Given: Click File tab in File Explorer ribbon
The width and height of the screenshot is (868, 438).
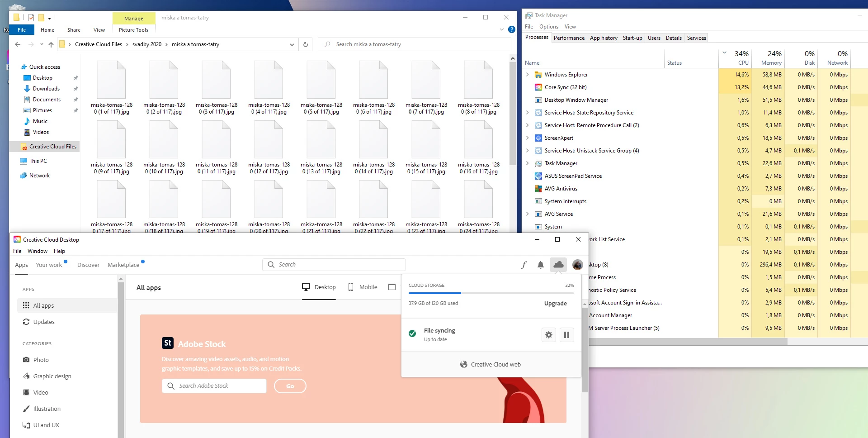Looking at the screenshot, I should [22, 30].
